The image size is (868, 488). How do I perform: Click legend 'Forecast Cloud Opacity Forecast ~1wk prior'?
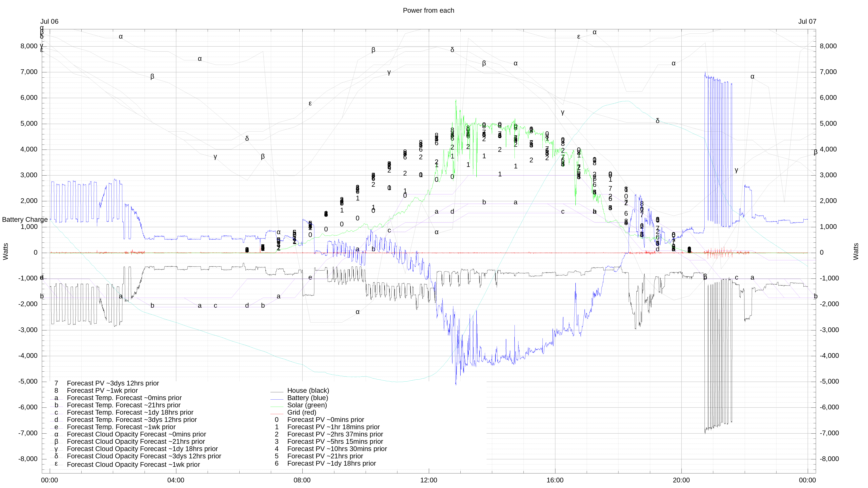click(133, 465)
